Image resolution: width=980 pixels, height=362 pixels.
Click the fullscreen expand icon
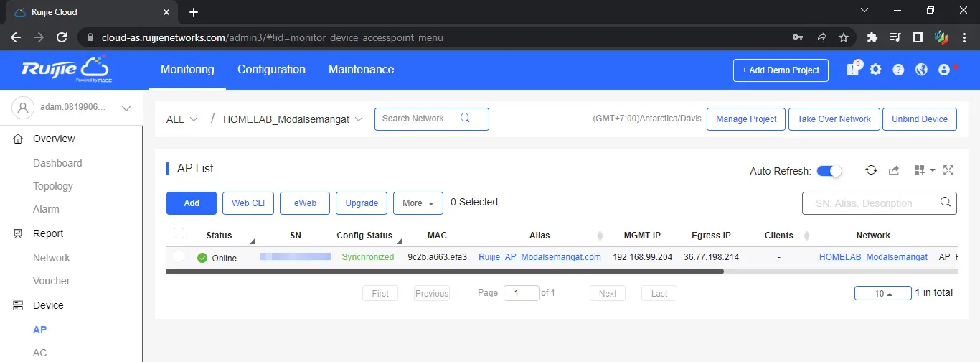pyautogui.click(x=948, y=170)
